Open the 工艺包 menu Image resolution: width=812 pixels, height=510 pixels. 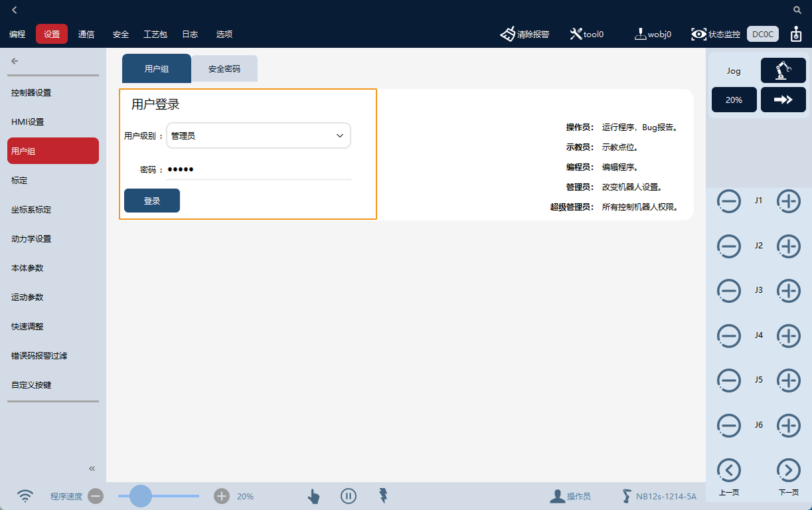click(155, 34)
